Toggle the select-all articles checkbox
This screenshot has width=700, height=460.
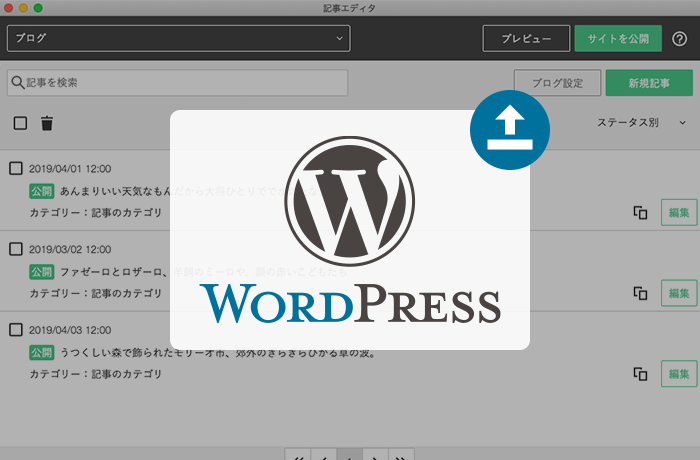20,123
